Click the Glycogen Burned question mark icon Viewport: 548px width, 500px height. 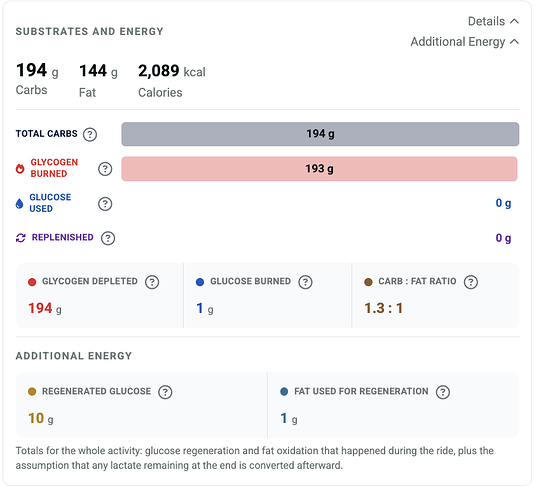click(105, 169)
